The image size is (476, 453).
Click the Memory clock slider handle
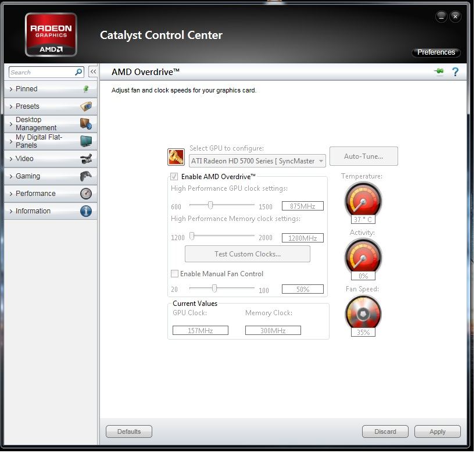[192, 236]
